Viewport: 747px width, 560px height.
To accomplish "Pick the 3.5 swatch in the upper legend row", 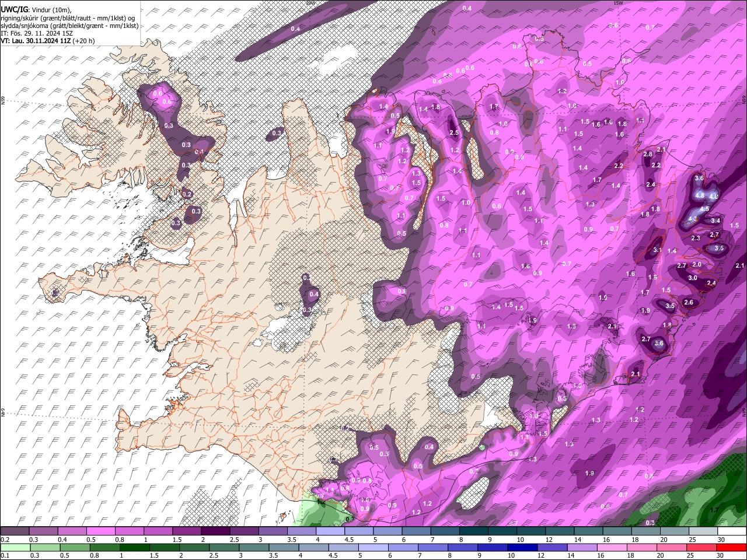I will pos(301,531).
